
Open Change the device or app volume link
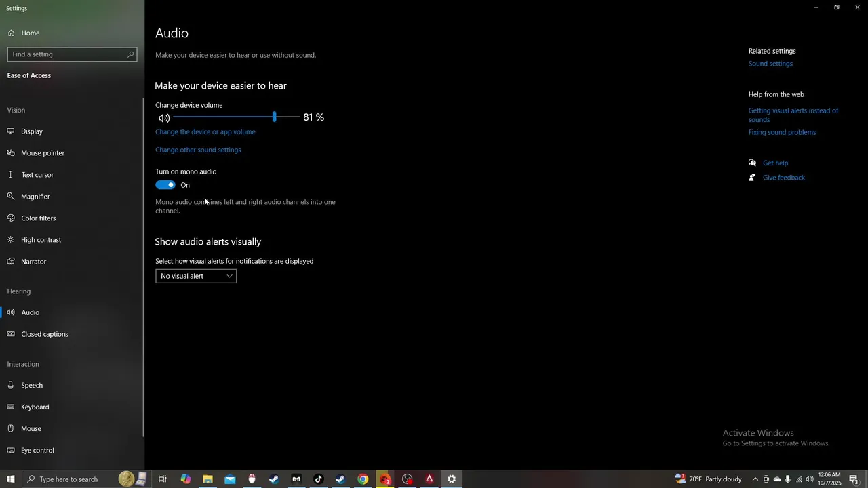click(205, 132)
